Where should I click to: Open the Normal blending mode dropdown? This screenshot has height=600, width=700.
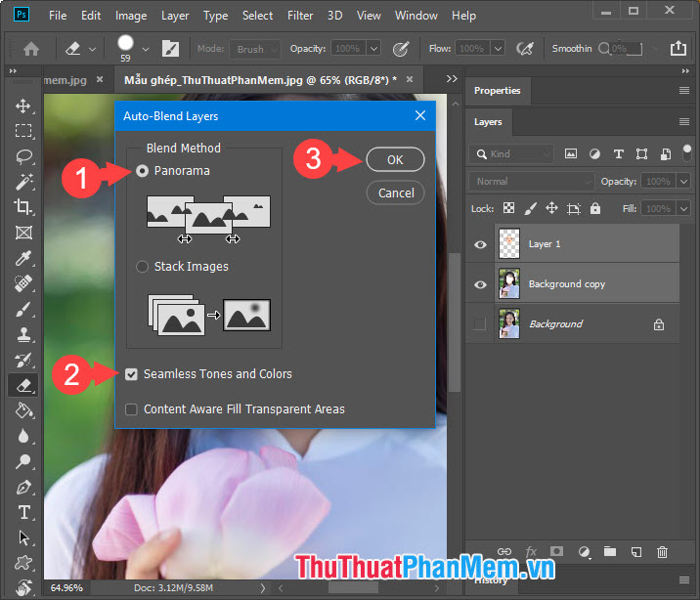(531, 182)
